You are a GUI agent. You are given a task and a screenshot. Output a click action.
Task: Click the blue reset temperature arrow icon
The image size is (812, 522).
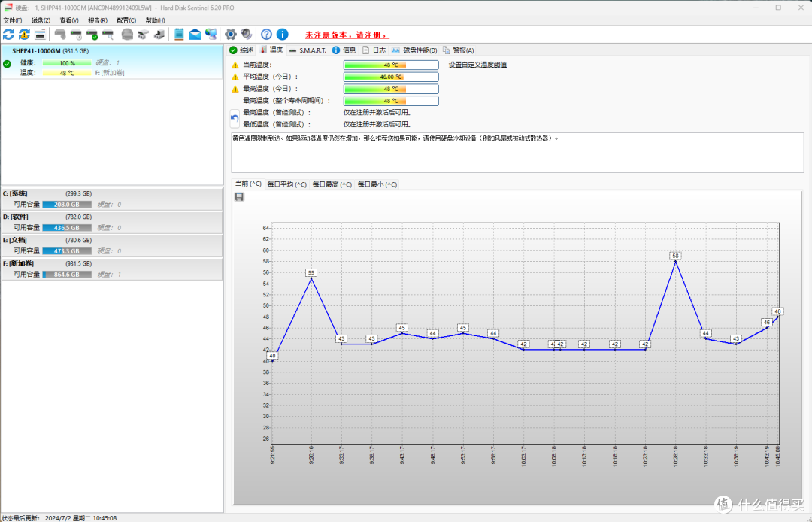click(x=235, y=119)
